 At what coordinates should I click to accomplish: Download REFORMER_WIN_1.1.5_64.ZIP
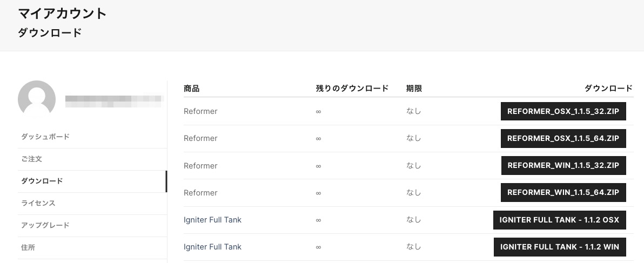coord(563,192)
